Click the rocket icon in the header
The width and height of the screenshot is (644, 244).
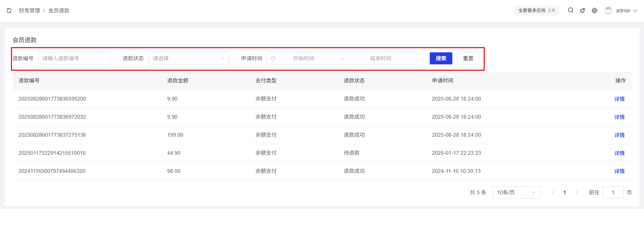point(583,11)
